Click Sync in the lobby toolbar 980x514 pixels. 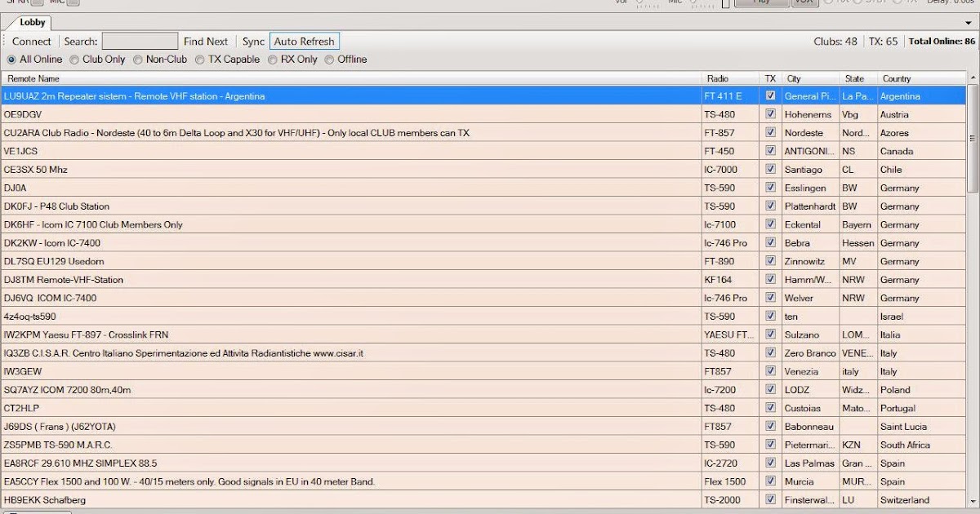click(x=252, y=41)
